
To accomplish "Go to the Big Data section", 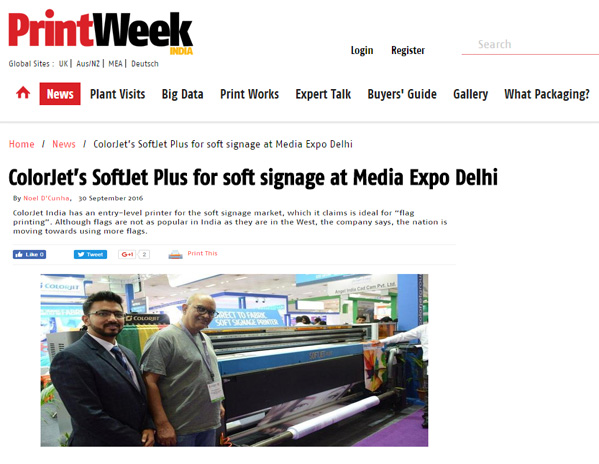I will tap(182, 94).
